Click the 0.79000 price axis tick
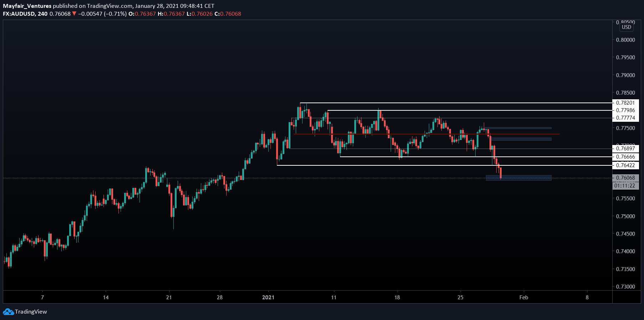The width and height of the screenshot is (644, 320). (625, 75)
